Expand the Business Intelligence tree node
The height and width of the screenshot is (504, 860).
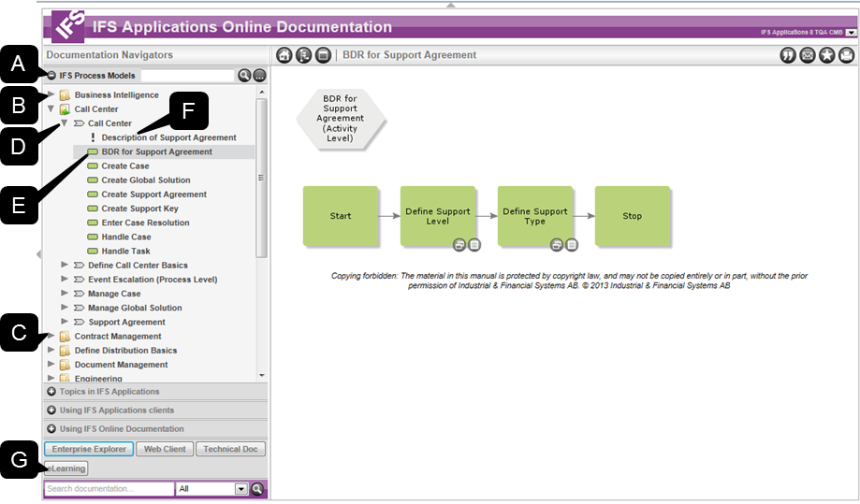tap(51, 95)
